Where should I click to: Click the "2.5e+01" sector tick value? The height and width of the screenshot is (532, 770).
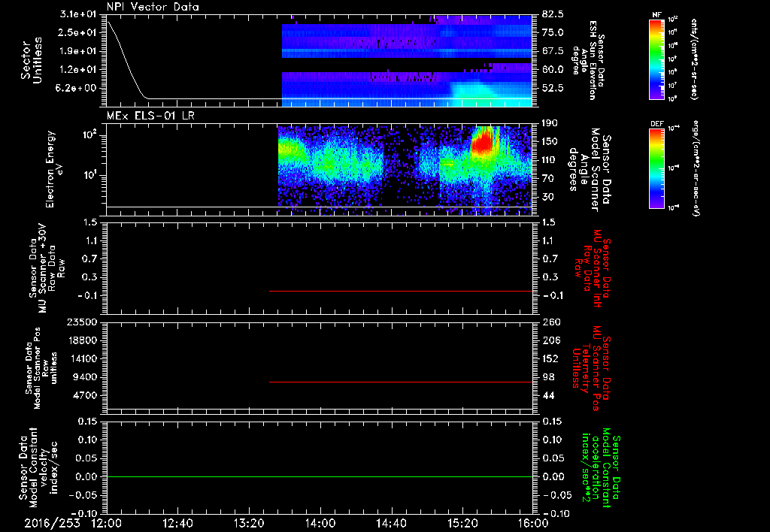(x=79, y=32)
